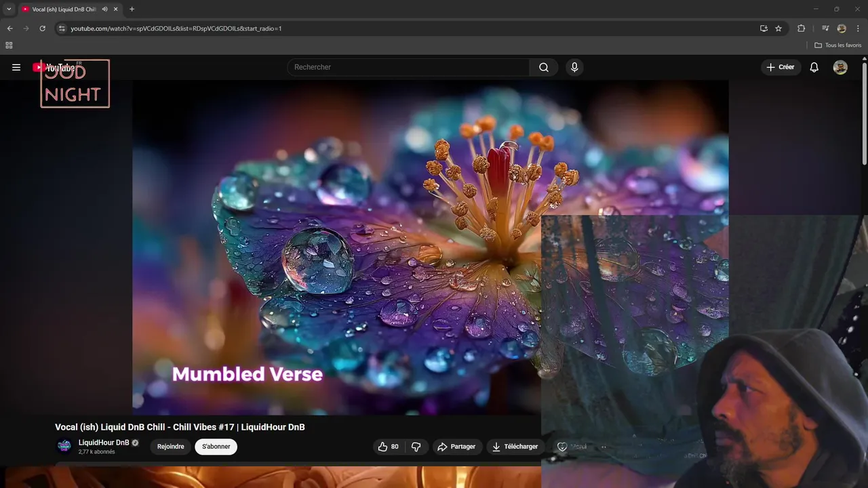Click the 2,77 k abonnés subscriber count

[x=96, y=452]
